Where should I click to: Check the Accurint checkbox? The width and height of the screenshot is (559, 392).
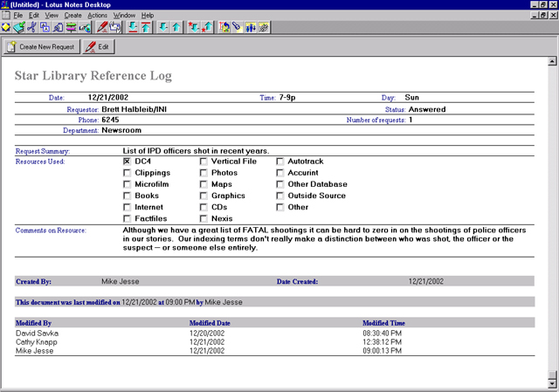[x=279, y=173]
